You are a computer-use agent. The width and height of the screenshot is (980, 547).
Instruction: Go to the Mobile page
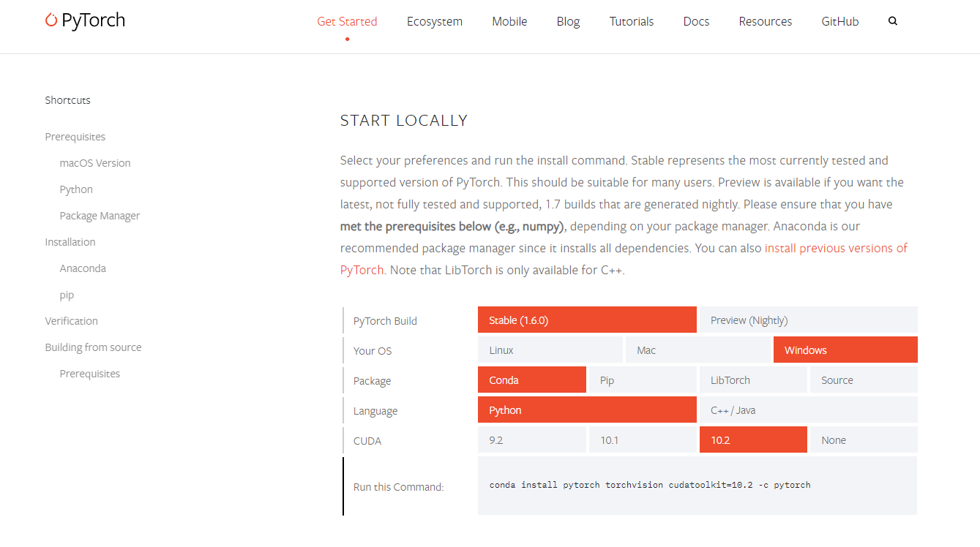pyautogui.click(x=509, y=21)
